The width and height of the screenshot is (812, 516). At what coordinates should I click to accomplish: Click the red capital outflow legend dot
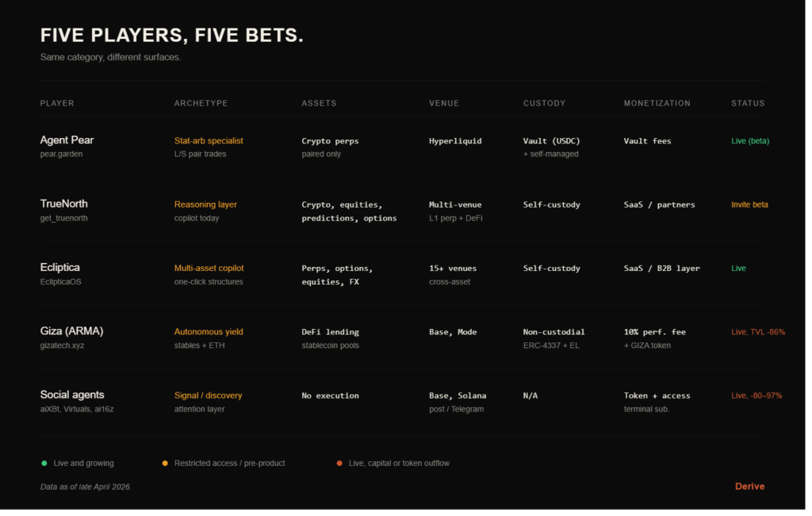click(339, 463)
